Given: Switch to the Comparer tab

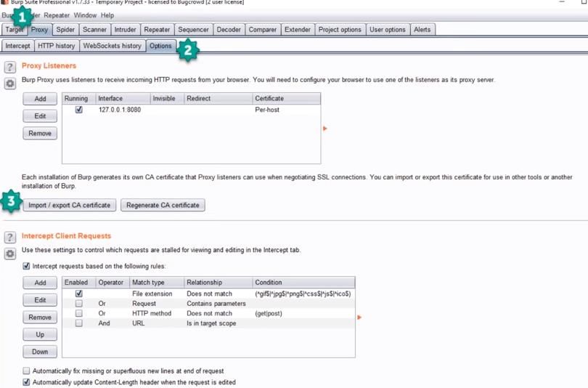Looking at the screenshot, I should click(263, 30).
